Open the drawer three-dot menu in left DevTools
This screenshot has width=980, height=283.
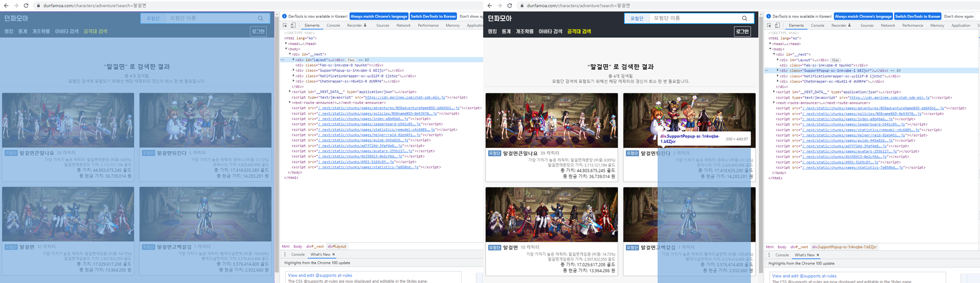285,254
